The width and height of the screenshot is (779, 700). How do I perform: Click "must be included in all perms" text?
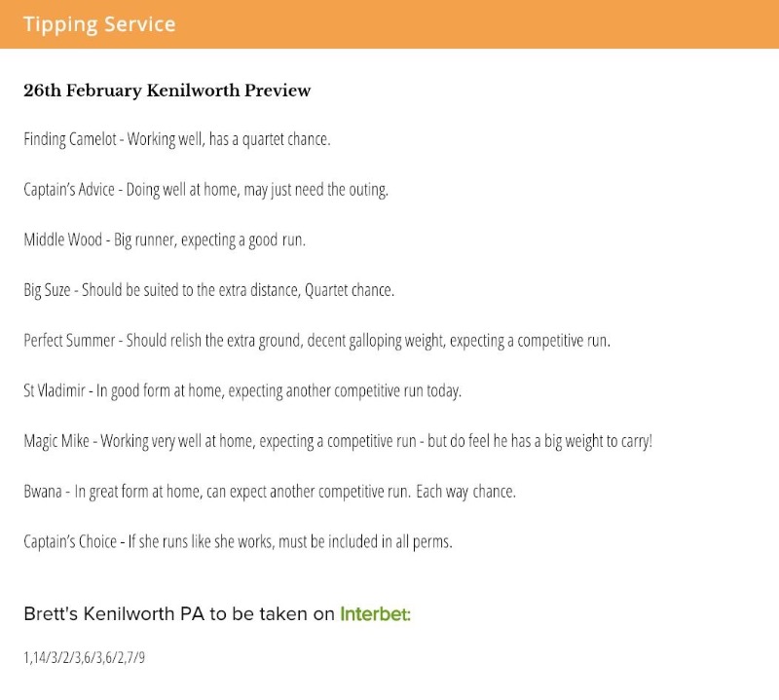[365, 541]
